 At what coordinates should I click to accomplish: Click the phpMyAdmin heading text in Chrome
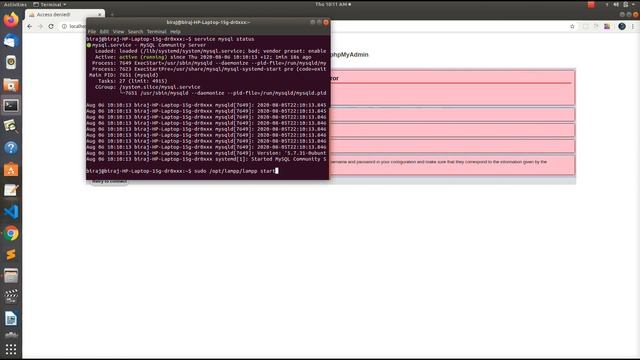tap(349, 55)
